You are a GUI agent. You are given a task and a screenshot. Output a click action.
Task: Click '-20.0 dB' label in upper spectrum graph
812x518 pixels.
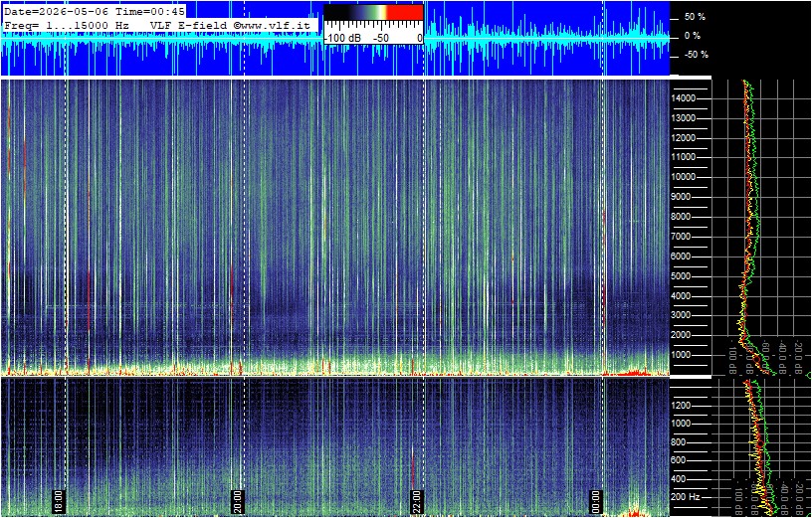[798, 356]
